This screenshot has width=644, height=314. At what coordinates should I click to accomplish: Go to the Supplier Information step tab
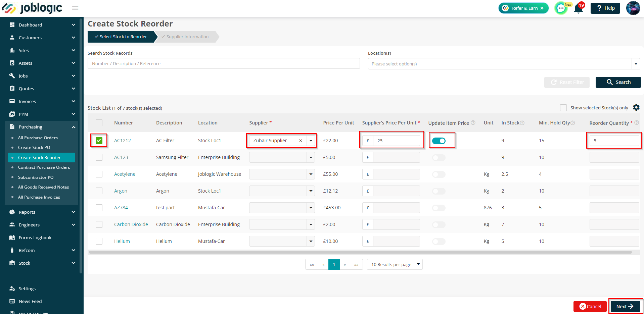(187, 37)
